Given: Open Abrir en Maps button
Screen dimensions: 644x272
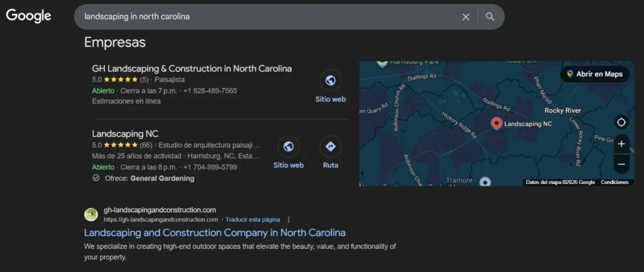Looking at the screenshot, I should tap(595, 74).
